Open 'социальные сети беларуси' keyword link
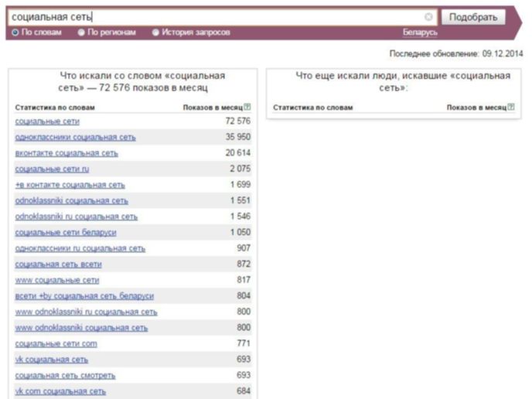Image resolution: width=532 pixels, height=399 pixels. click(66, 233)
